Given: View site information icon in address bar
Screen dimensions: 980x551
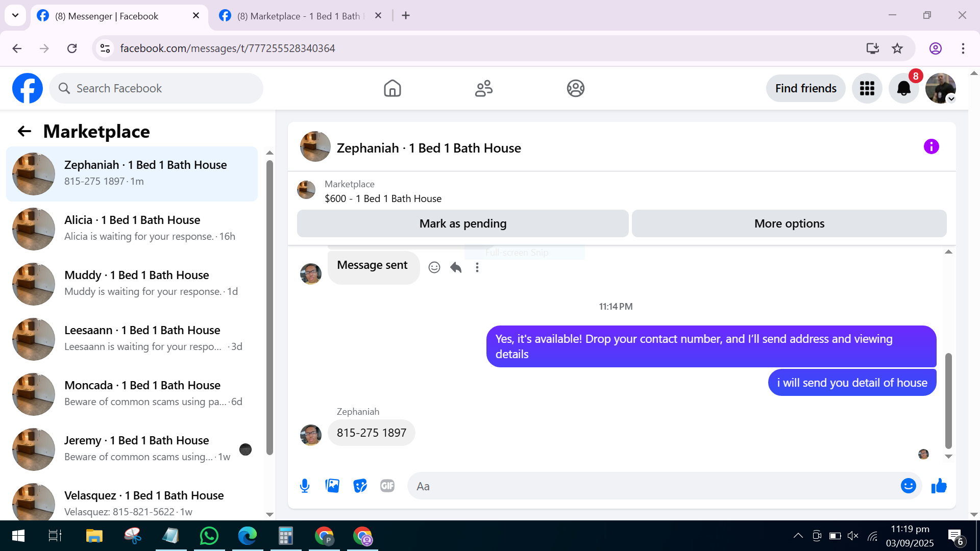Looking at the screenshot, I should click(105, 48).
